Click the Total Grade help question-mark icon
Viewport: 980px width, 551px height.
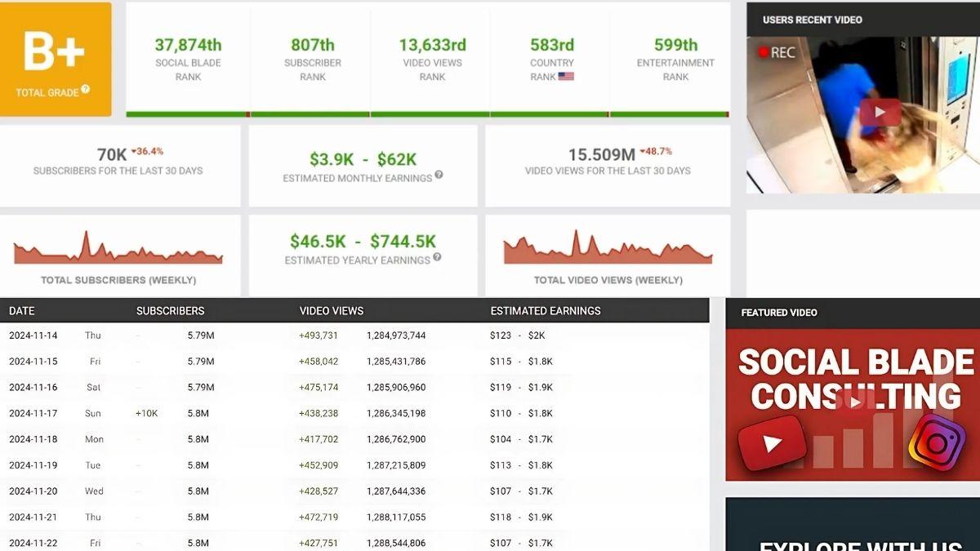pos(86,90)
